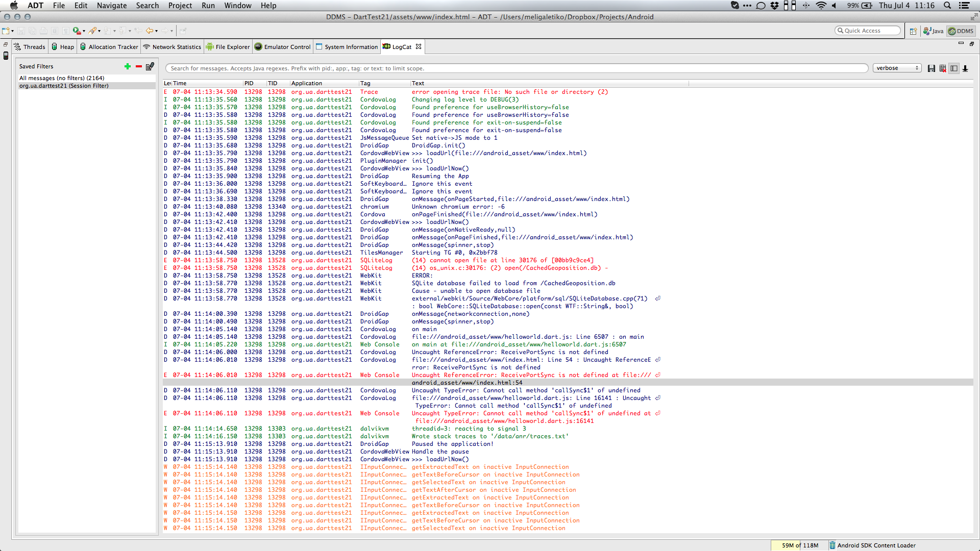This screenshot has height=551, width=980.
Task: Click the Wi-Fi status icon
Action: coord(821,6)
